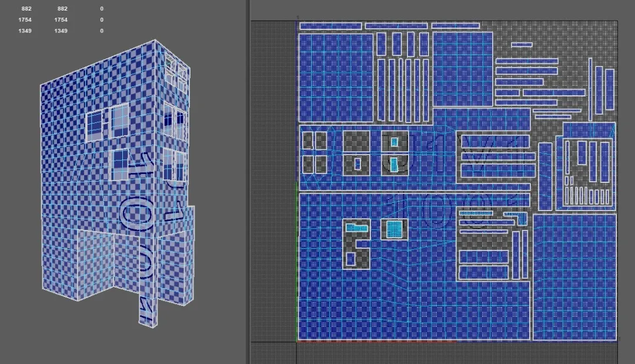
Task: Select the large cyan square UV shell
Action: pos(394,229)
